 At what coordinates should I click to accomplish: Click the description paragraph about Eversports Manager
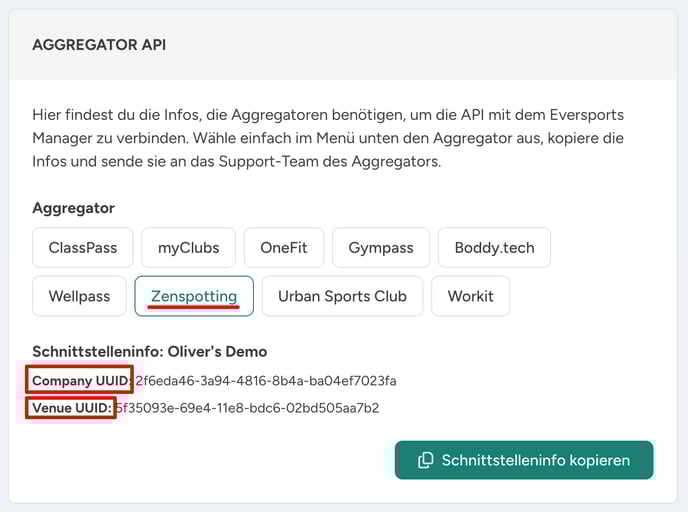[x=328, y=138]
